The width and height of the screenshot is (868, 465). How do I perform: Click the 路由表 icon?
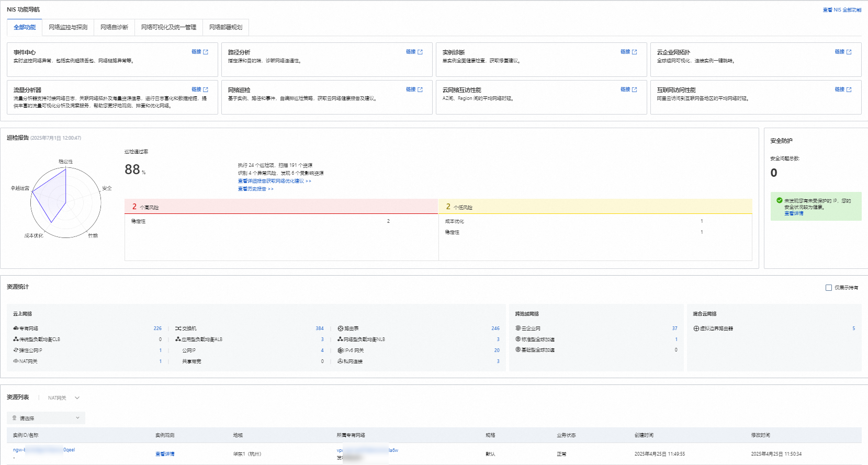341,328
